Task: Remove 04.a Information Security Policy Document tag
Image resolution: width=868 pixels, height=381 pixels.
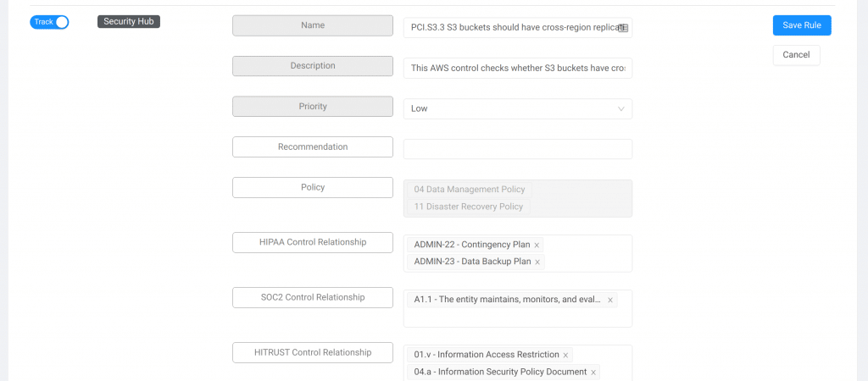Action: click(593, 373)
